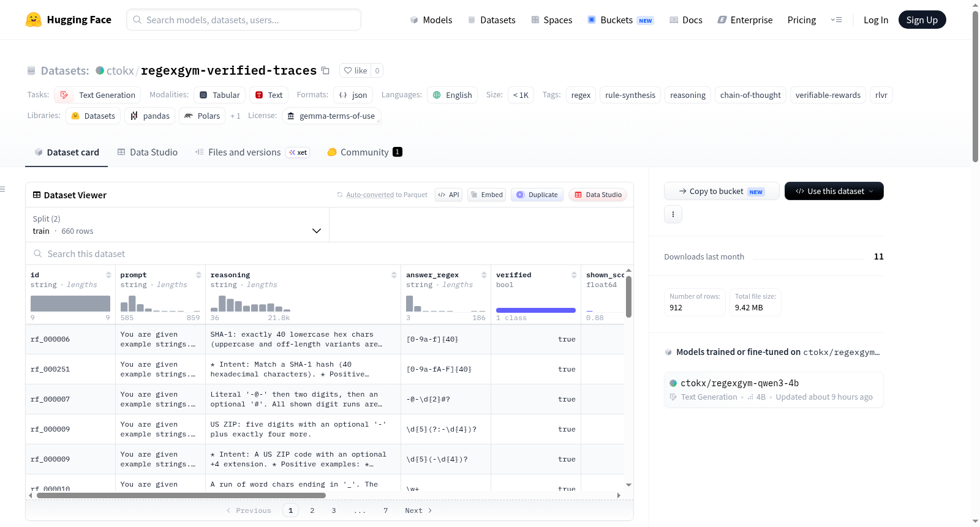This screenshot has width=980, height=527.
Task: Open the Auto-converted to Parquet link
Action: [382, 195]
